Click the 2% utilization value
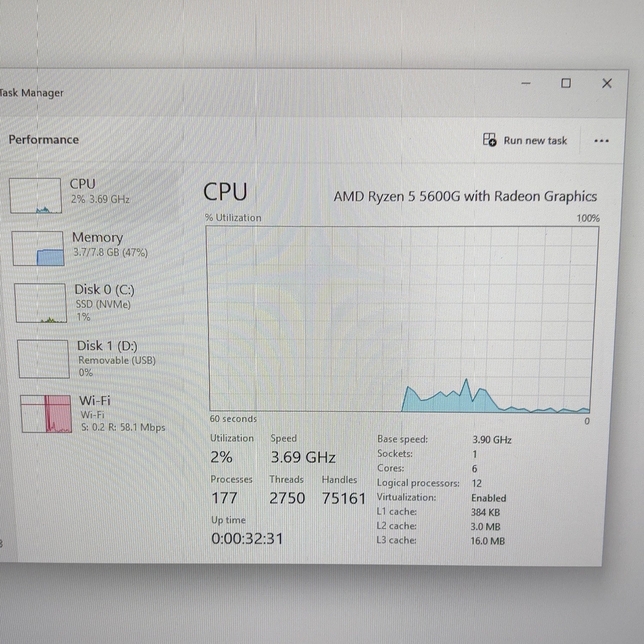644x644 pixels. 222,457
